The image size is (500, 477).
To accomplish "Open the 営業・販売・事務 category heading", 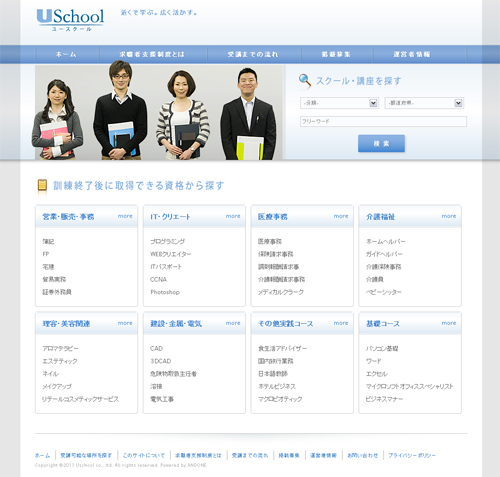I will 68,217.
